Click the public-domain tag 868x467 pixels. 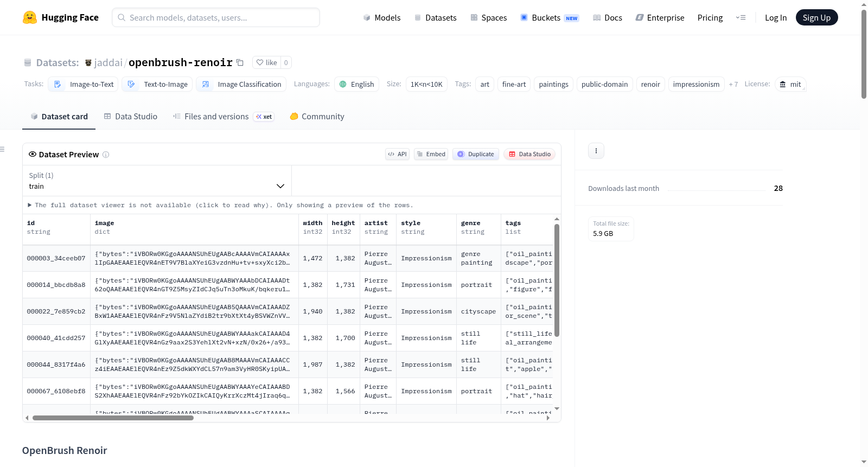coord(604,84)
